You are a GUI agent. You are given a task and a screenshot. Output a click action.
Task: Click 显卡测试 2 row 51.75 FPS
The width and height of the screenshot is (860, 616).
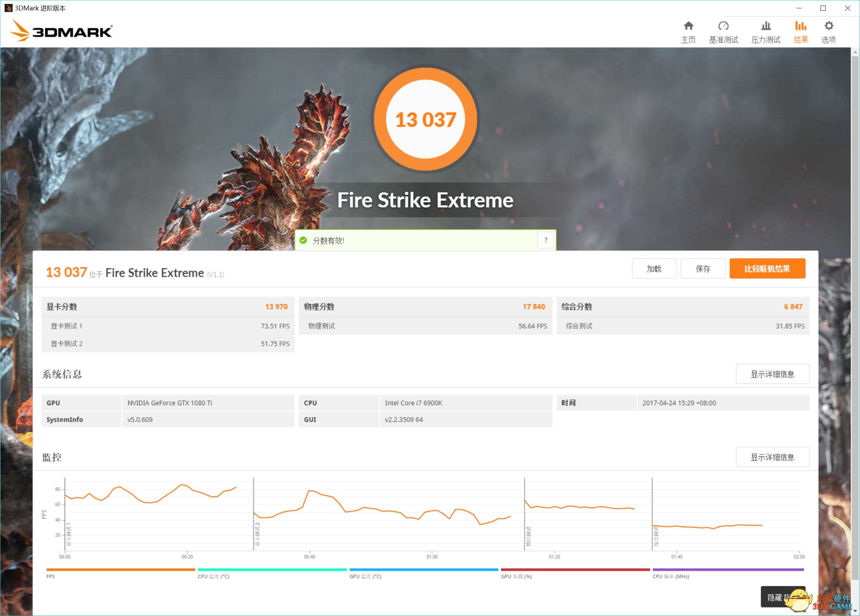click(x=168, y=343)
